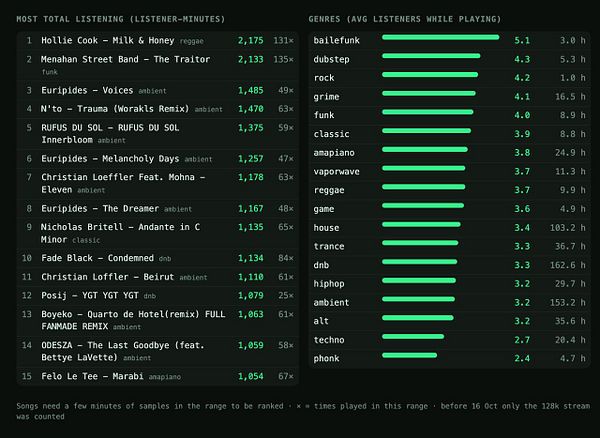Click the 'phonk' genre label
The height and width of the screenshot is (438, 600).
(x=326, y=359)
